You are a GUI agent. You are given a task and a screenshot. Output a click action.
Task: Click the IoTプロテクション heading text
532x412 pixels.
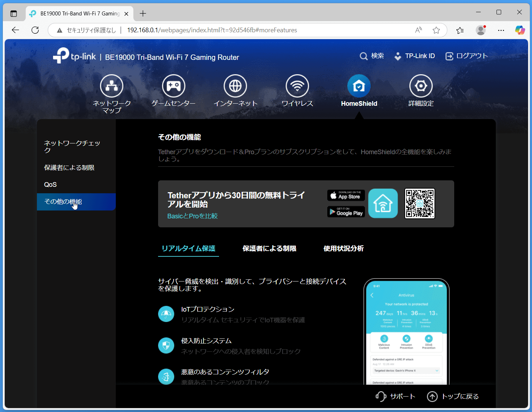tap(208, 309)
